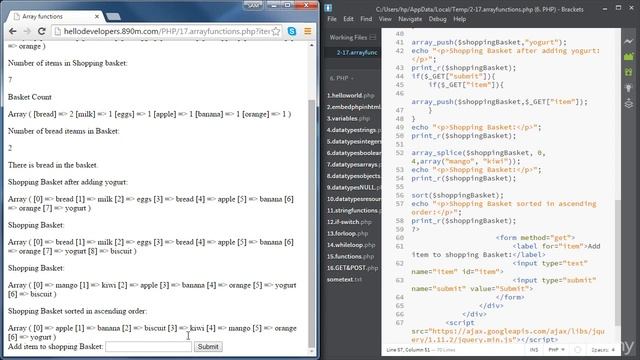640x360 pixels.
Task: Click line number 52 in the editor gutter
Action: click(x=400, y=153)
